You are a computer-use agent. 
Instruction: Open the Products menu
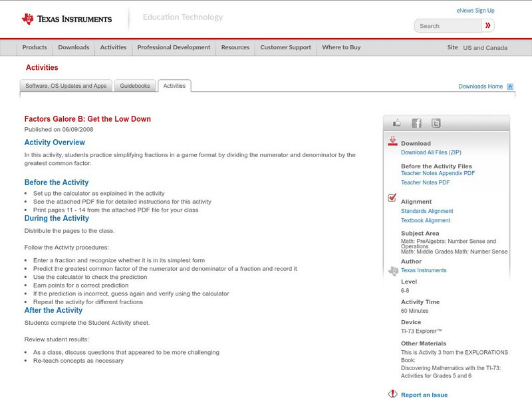click(35, 47)
